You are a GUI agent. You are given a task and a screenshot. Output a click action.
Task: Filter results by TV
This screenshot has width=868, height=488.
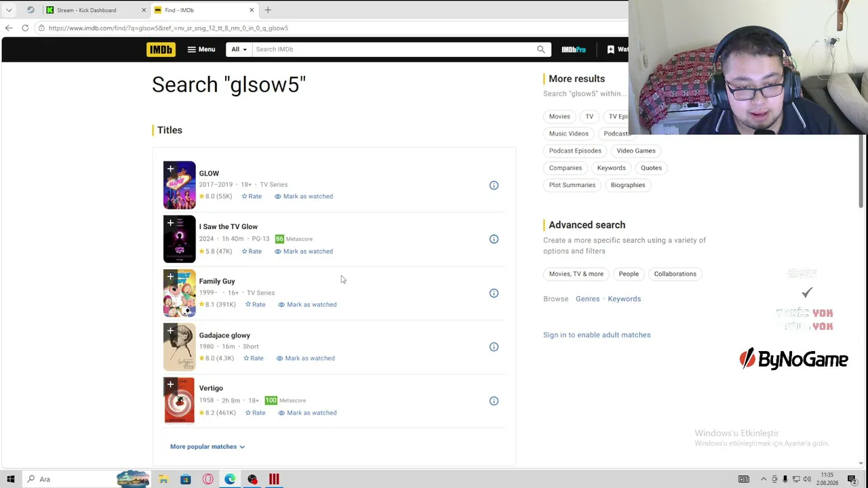point(589,117)
